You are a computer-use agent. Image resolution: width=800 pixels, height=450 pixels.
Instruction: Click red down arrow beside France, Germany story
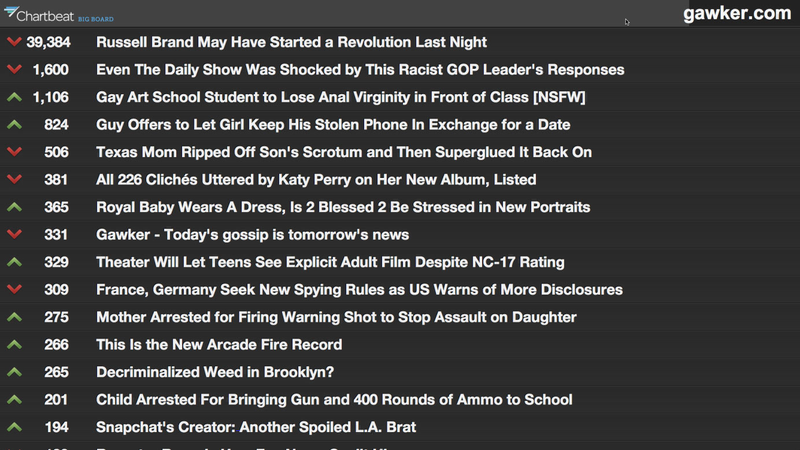tap(14, 289)
